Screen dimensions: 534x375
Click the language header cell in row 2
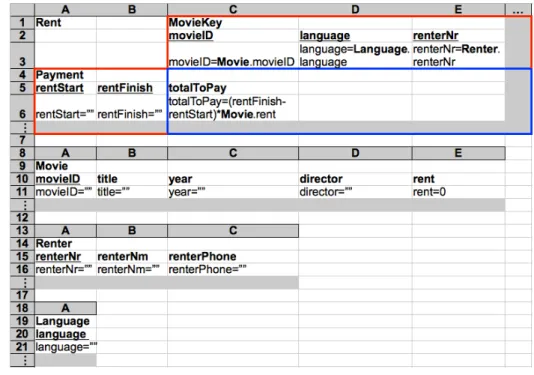pos(355,36)
